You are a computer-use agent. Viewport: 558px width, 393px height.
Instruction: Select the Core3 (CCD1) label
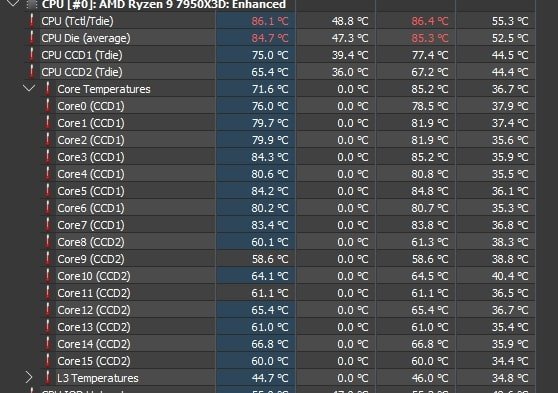click(91, 157)
